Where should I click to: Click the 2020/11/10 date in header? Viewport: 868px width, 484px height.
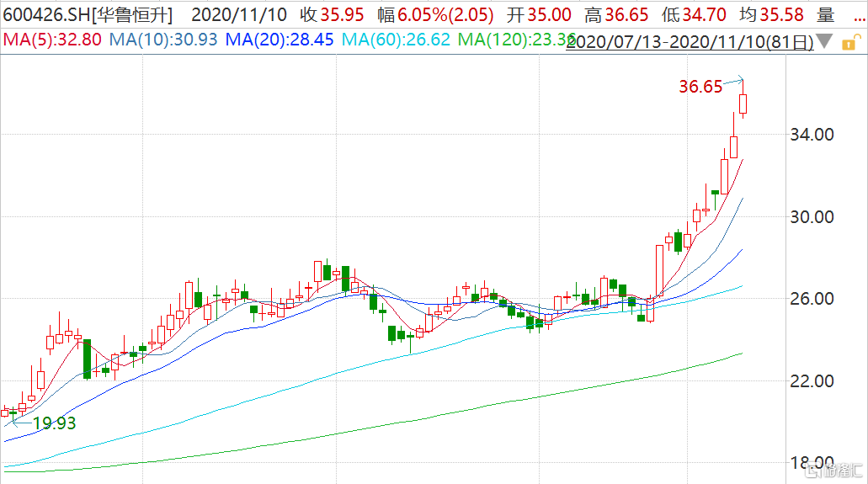click(x=239, y=15)
